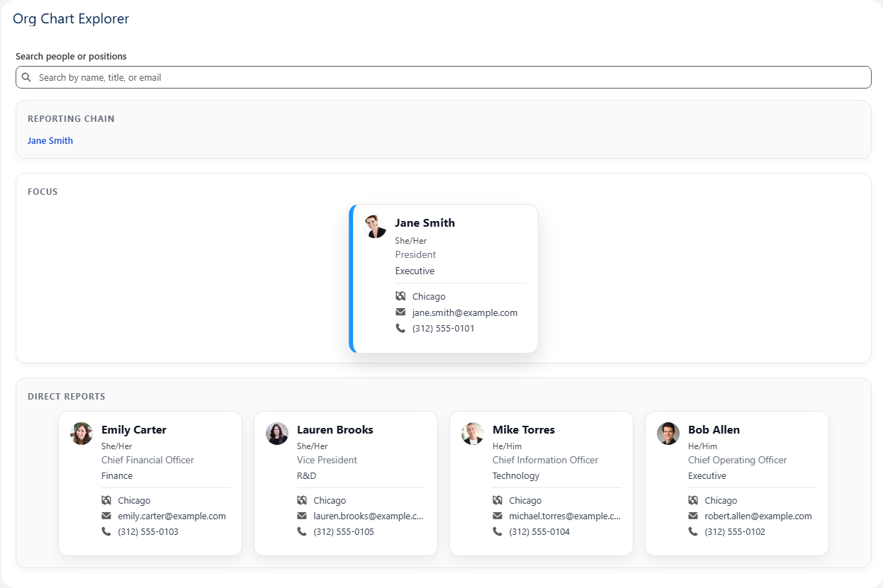
Task: Click phone number (312) 555-0104
Action: click(539, 531)
